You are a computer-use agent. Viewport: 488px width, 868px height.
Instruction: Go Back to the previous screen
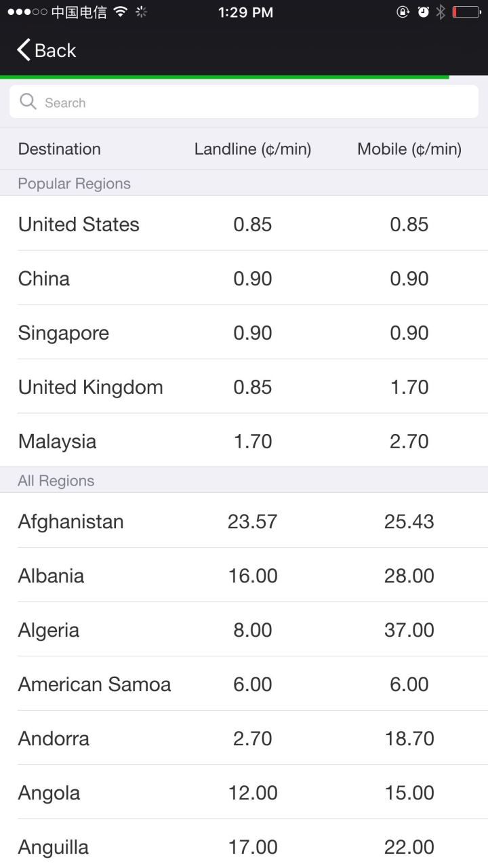point(46,50)
